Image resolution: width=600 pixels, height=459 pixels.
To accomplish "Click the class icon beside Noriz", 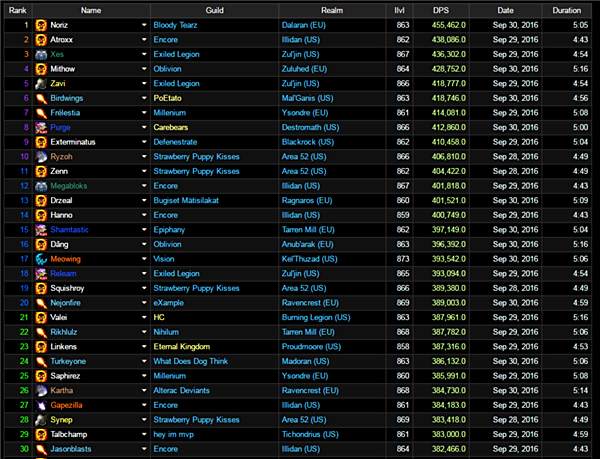I will click(41, 25).
